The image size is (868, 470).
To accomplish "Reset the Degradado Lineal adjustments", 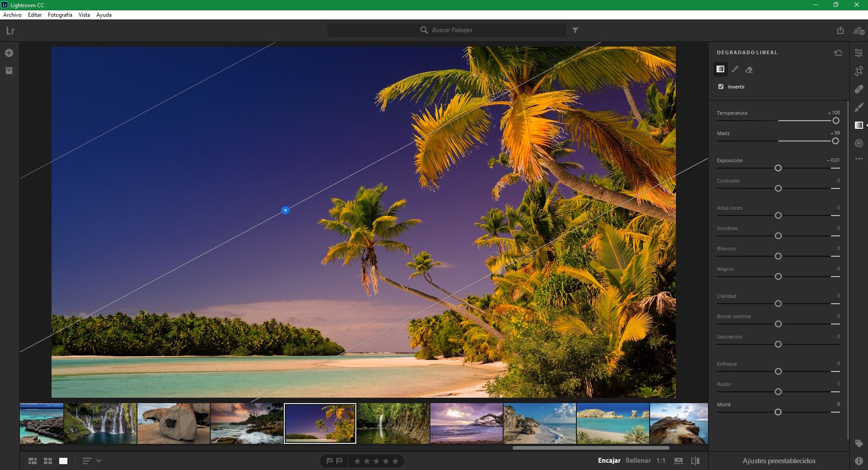I will coord(838,53).
